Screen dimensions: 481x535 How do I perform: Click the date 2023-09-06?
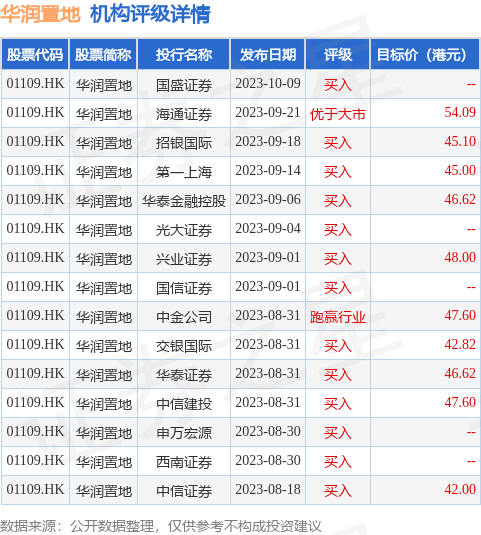[268, 200]
